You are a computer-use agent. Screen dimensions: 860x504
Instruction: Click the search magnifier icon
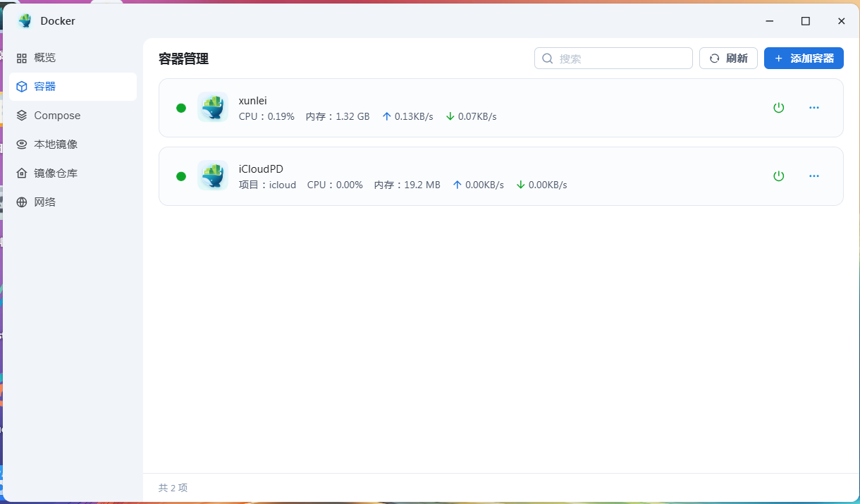click(548, 59)
